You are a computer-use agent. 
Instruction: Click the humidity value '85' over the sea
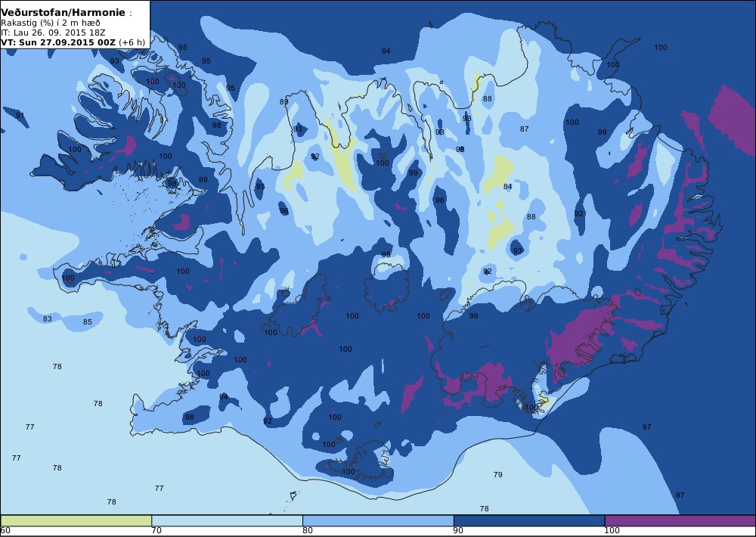87,321
